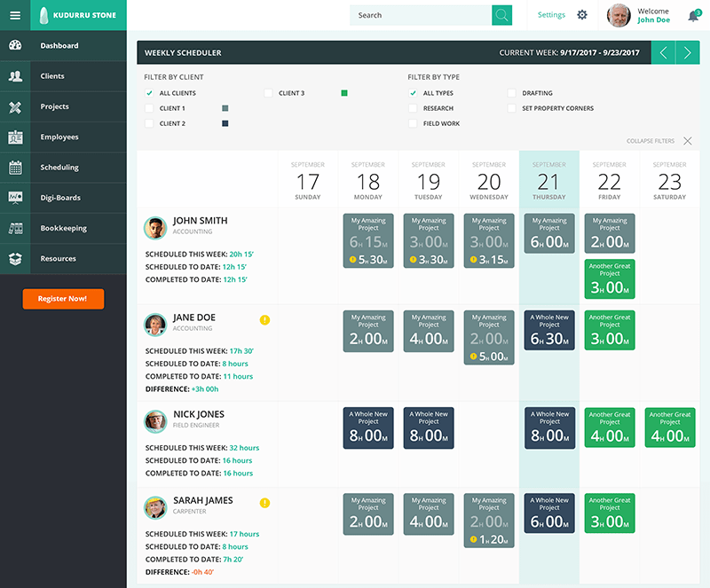Click the Resources box icon

[x=15, y=258]
